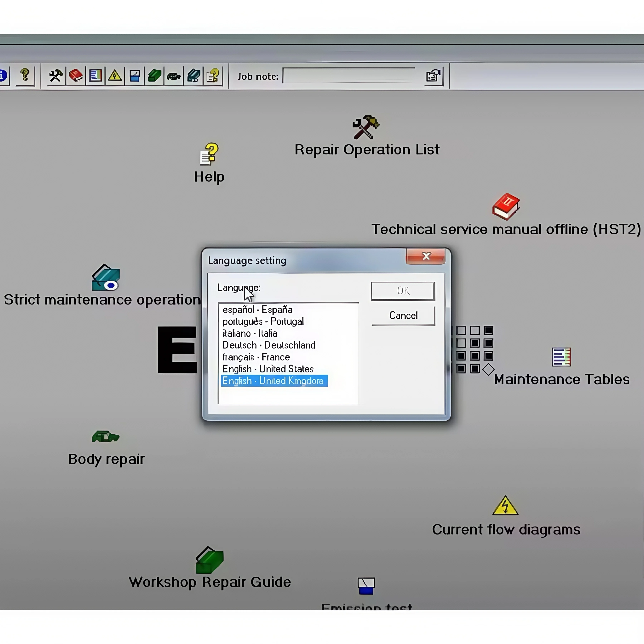Click the Maintenance Tables toolbar icon
The width and height of the screenshot is (644, 644).
95,76
